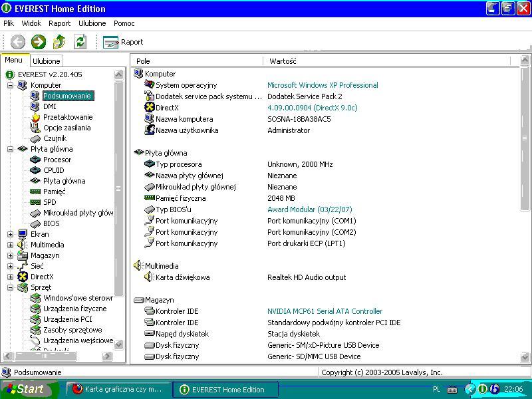Select Urządzenia PCI icon in tree
This screenshot has height=399, width=532.
tap(35, 319)
